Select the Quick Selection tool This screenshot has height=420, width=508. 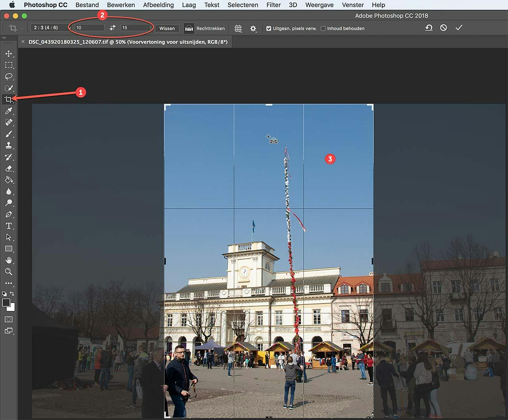click(9, 88)
